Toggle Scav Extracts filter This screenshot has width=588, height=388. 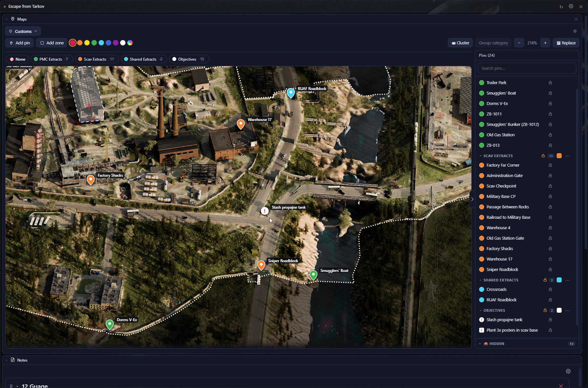click(96, 59)
